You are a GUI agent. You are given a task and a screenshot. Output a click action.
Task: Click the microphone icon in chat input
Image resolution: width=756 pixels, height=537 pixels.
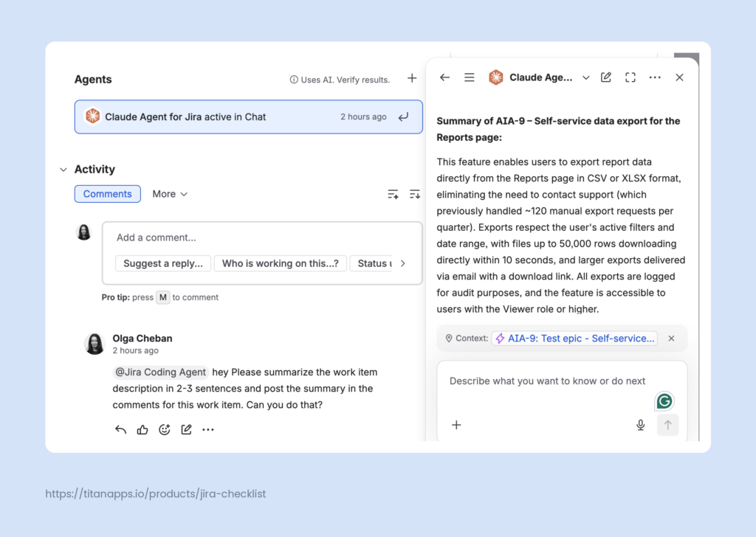640,425
